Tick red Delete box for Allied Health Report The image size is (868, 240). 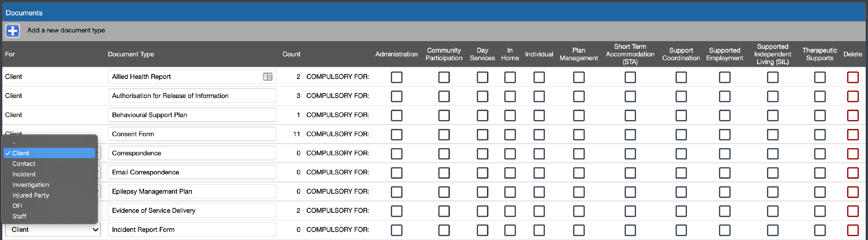(852, 77)
